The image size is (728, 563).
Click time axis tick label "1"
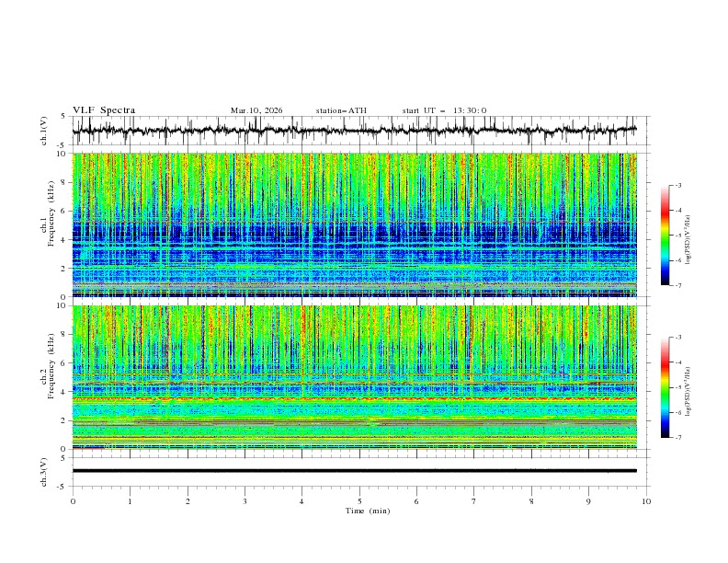click(130, 501)
